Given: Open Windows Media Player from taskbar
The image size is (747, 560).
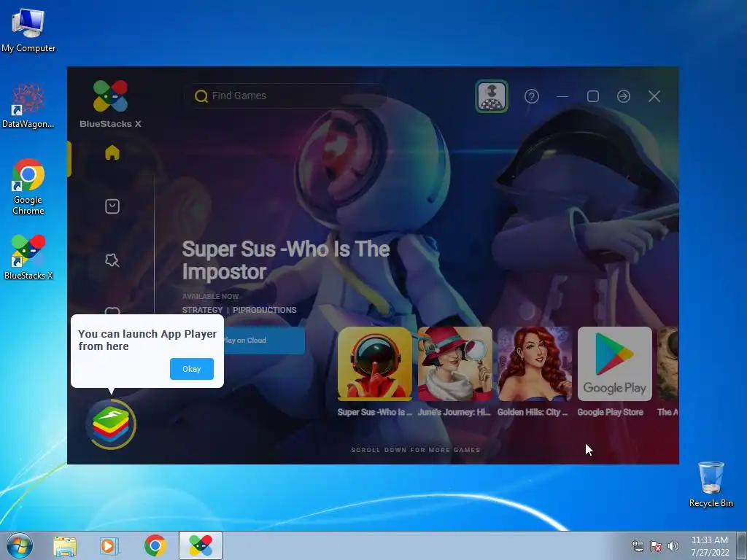Looking at the screenshot, I should coord(109,545).
